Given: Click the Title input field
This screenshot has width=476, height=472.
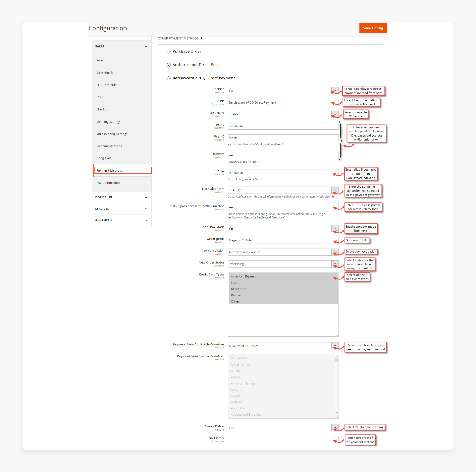Looking at the screenshot, I should tap(283, 102).
